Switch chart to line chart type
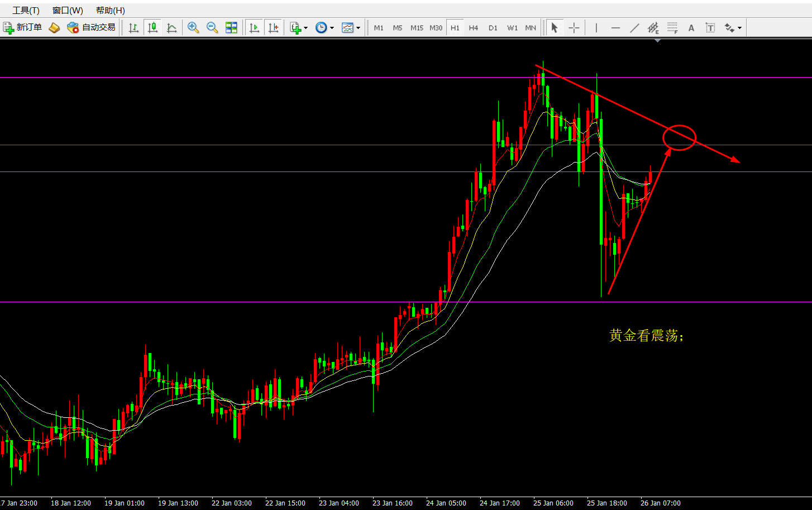The width and height of the screenshot is (812, 510). click(171, 27)
